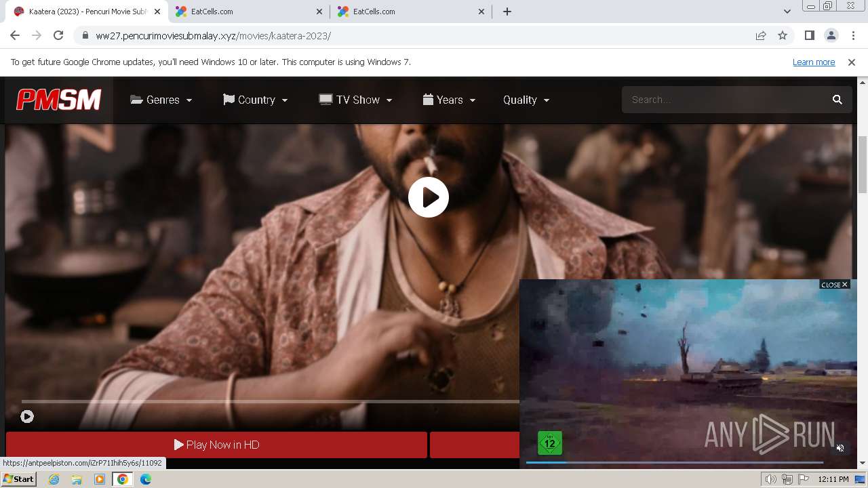Open a new browser tab
The height and width of the screenshot is (488, 868).
tap(507, 12)
